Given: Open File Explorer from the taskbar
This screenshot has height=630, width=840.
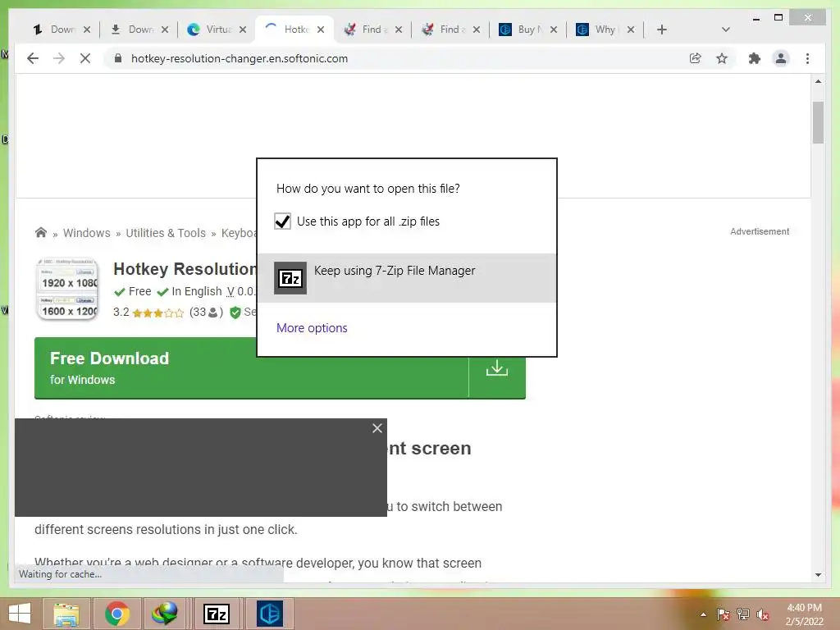Looking at the screenshot, I should click(x=66, y=614).
